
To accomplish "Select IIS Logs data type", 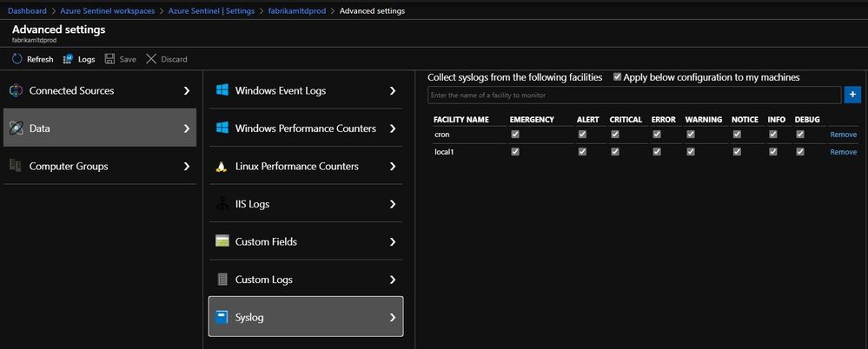I will click(306, 204).
